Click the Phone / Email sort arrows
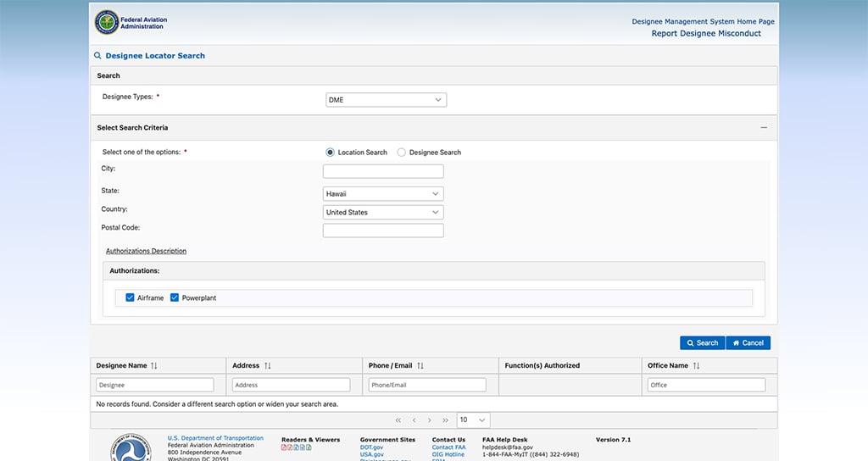868x461 pixels. click(420, 366)
